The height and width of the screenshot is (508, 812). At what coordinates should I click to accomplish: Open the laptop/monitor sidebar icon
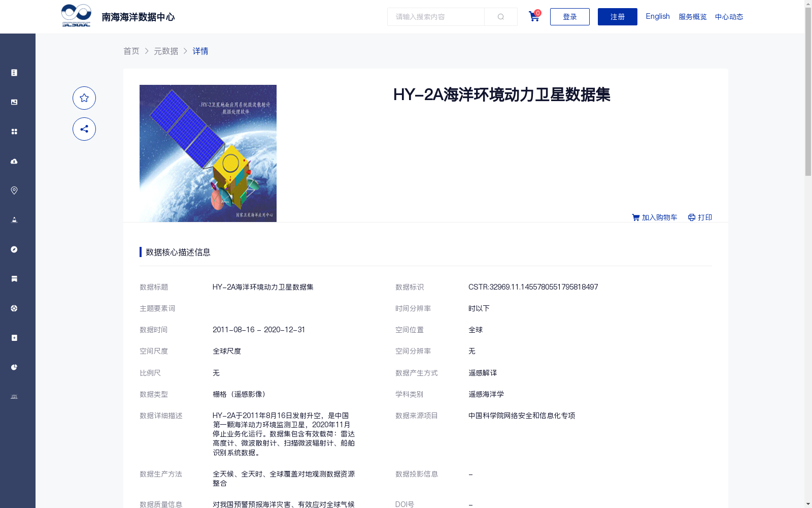(x=14, y=397)
